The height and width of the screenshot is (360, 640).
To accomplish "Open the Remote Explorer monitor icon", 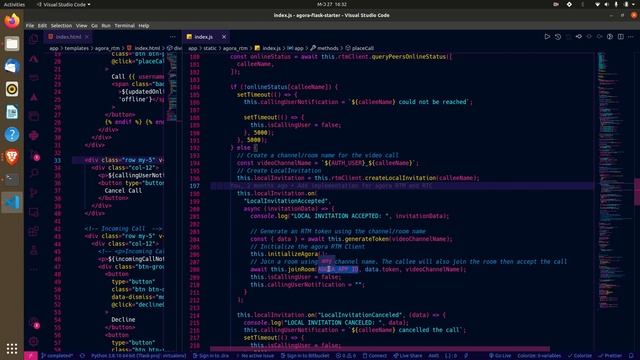I will click(34, 212).
